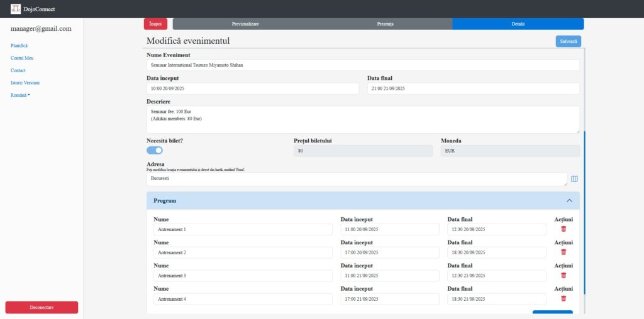644x319 pixels.
Task: Delete Antrenament 4 with trash icon
Action: (563, 298)
